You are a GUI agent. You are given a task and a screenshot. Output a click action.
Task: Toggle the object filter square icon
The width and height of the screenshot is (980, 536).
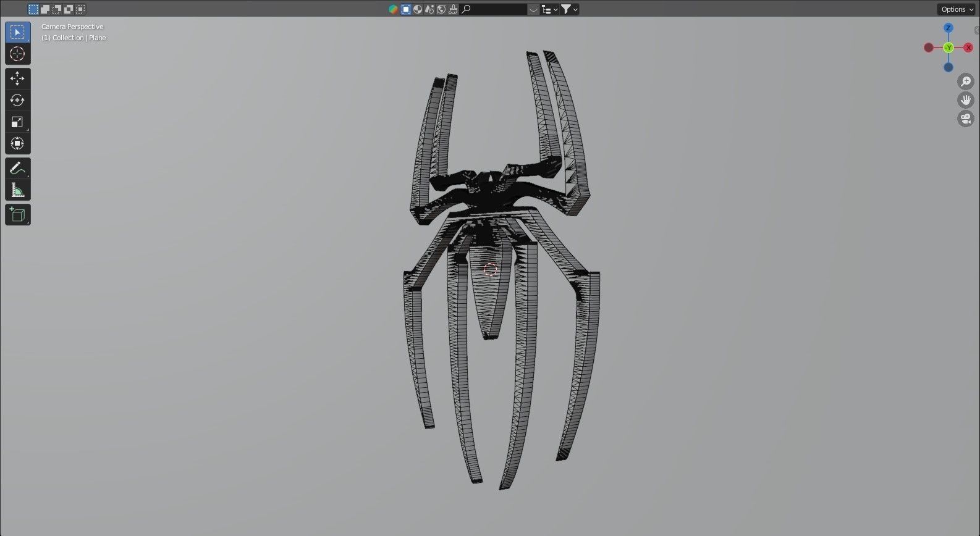pos(406,9)
